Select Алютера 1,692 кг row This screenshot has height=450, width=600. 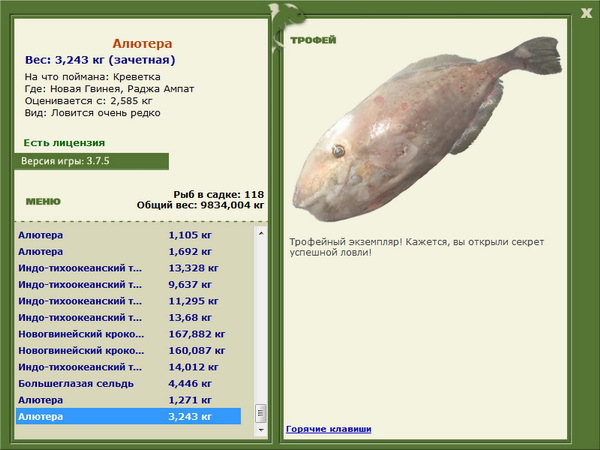point(128,251)
